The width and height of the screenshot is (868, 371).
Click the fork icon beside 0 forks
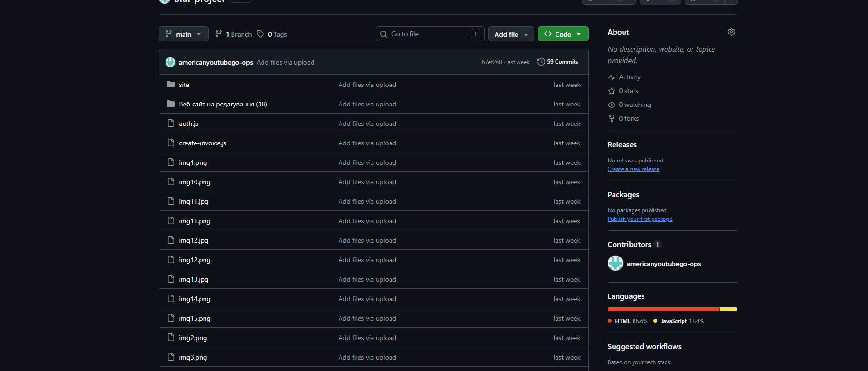pyautogui.click(x=612, y=118)
